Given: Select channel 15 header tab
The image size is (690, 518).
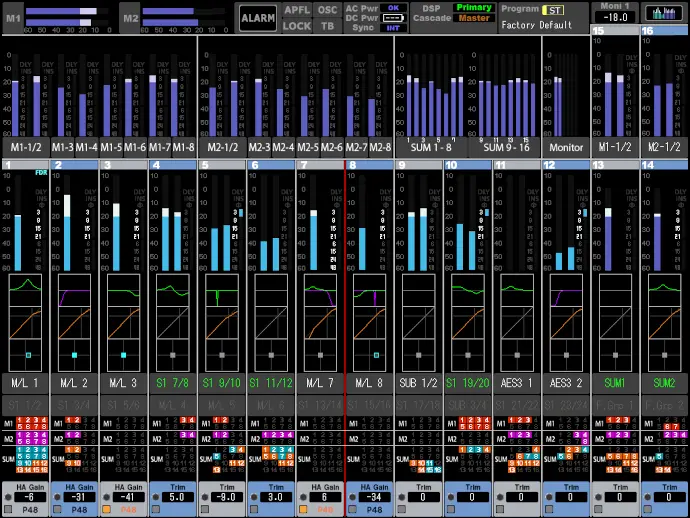Looking at the screenshot, I should pyautogui.click(x=615, y=31).
